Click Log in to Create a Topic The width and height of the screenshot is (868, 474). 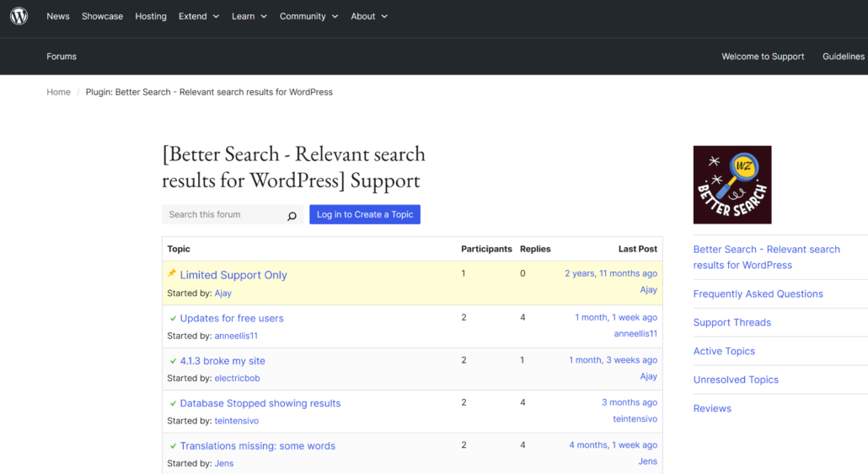[365, 214]
